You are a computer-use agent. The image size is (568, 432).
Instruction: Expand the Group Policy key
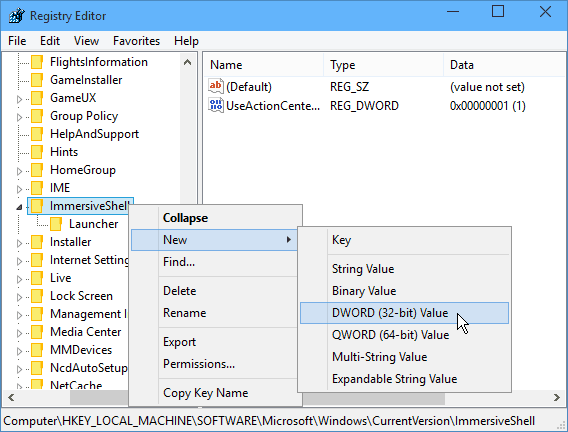[19, 117]
